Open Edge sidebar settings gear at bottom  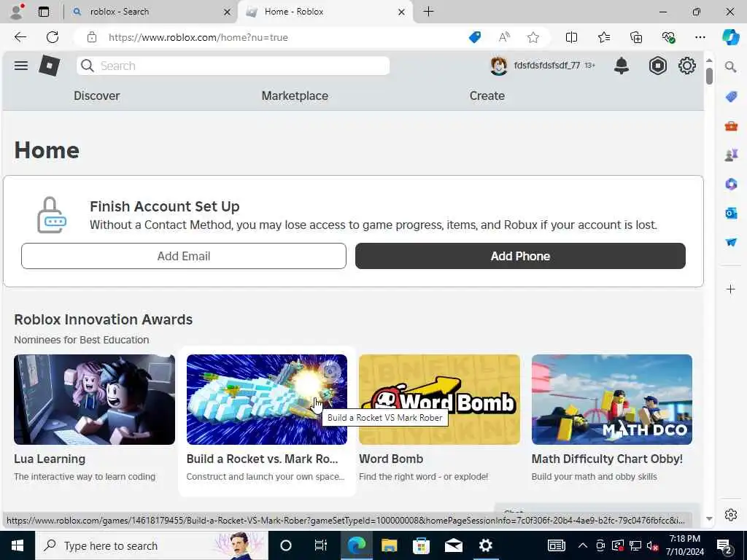(x=731, y=515)
